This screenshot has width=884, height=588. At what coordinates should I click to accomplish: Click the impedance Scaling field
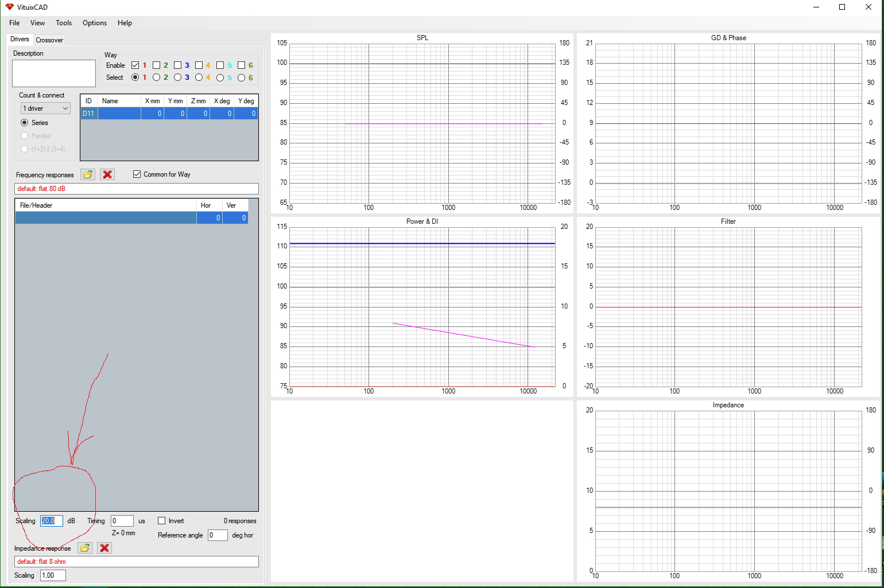point(53,575)
